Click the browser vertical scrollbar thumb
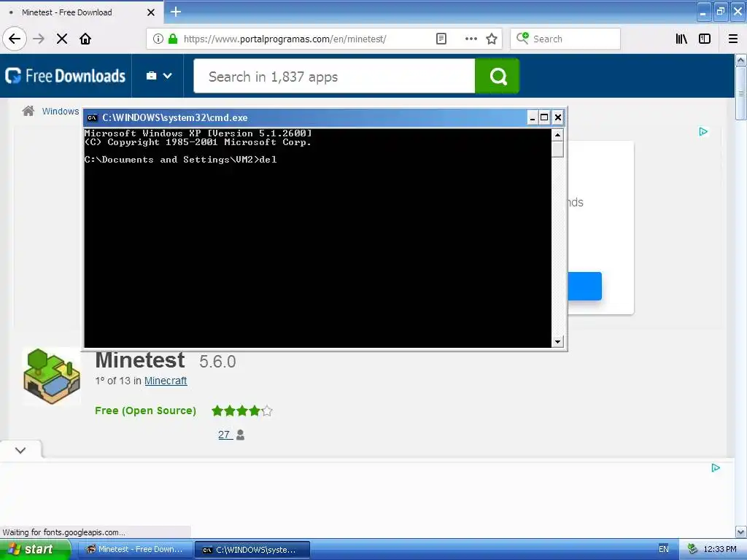 point(740,93)
